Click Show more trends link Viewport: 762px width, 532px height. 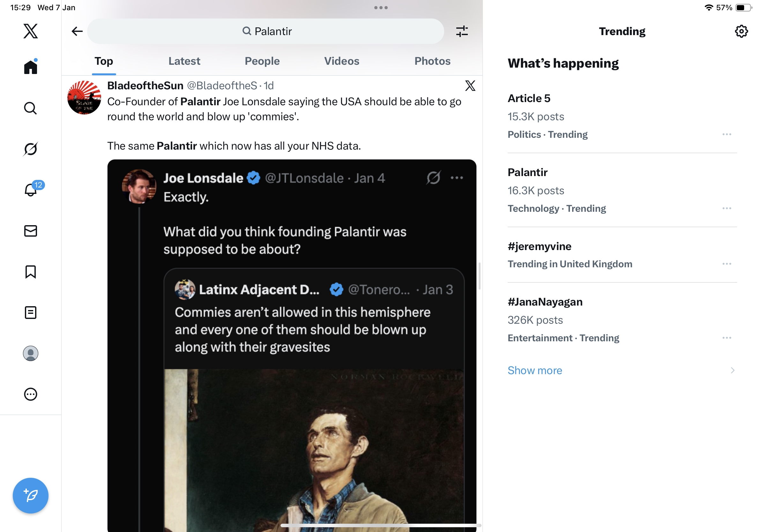tap(535, 370)
